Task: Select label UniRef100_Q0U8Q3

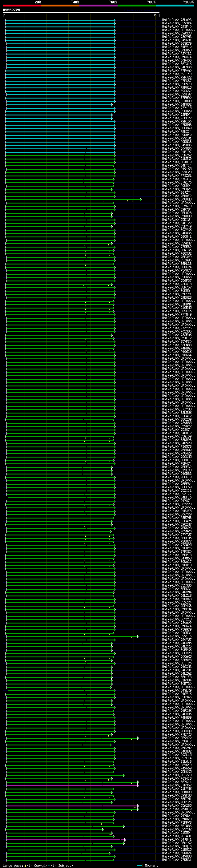Action: (177, 200)
